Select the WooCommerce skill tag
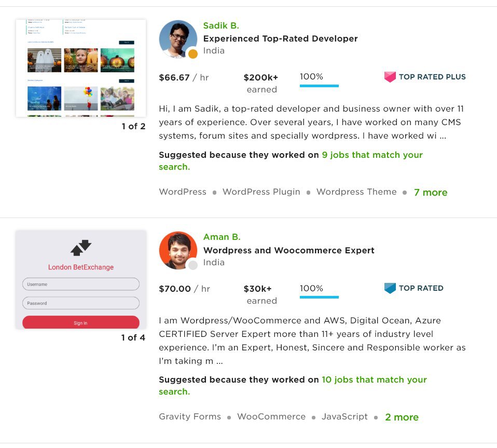 point(271,417)
